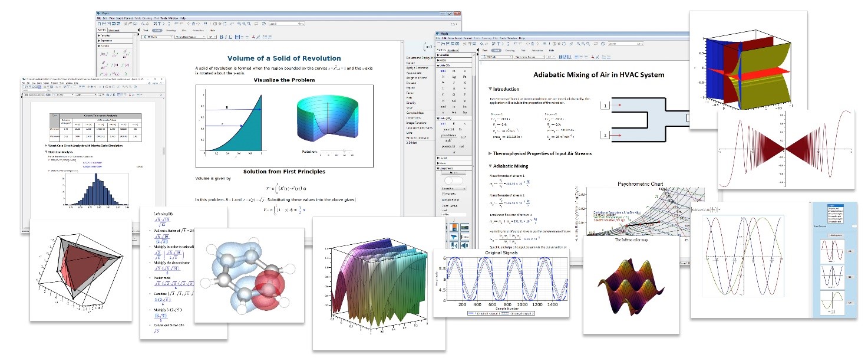868x364 pixels.
Task: Click the toggle switch in Components palette
Action: tap(453, 181)
